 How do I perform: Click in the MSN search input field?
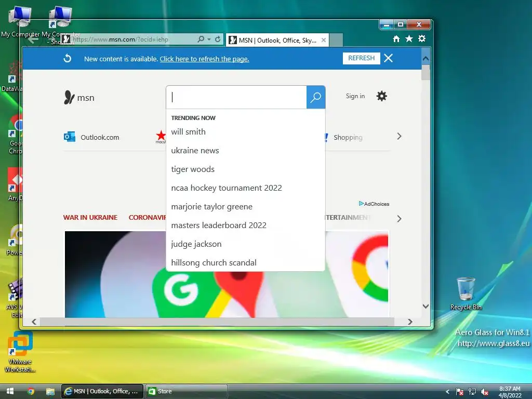tap(236, 97)
